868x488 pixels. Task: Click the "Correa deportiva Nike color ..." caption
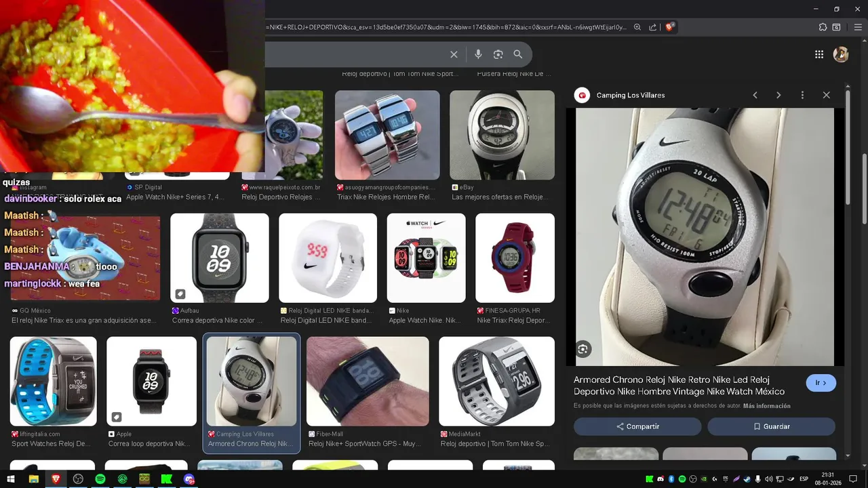click(217, 321)
